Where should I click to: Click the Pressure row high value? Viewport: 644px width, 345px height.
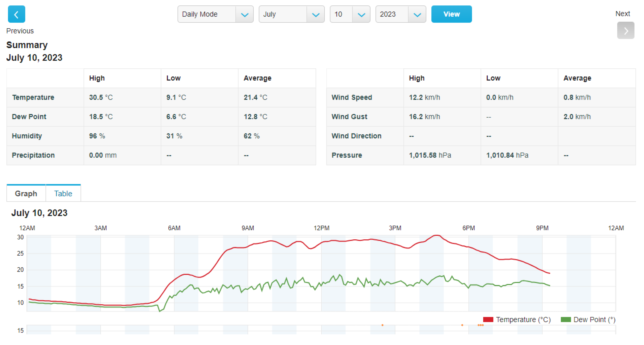tap(430, 155)
